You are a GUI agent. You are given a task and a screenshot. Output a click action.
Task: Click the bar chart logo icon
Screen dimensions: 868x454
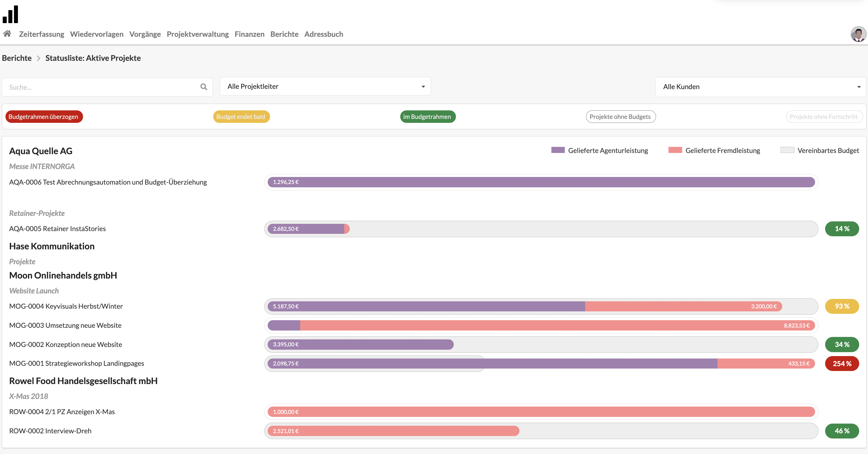click(10, 15)
